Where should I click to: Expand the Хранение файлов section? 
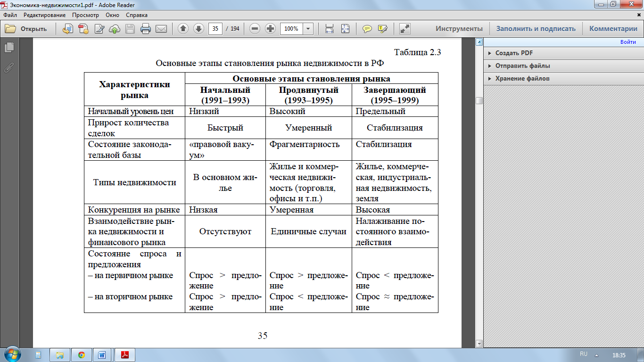click(522, 79)
